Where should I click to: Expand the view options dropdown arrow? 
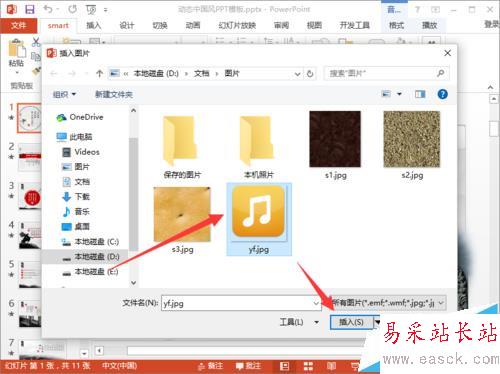[x=399, y=94]
